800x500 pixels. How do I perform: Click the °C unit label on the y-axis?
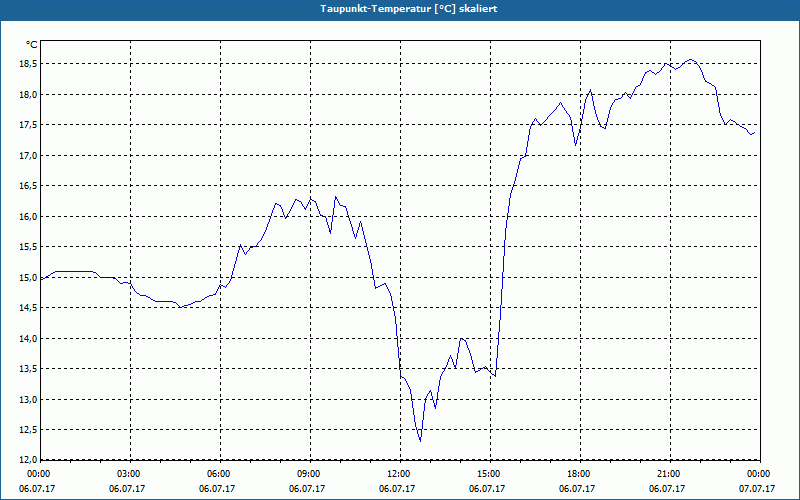click(x=32, y=45)
